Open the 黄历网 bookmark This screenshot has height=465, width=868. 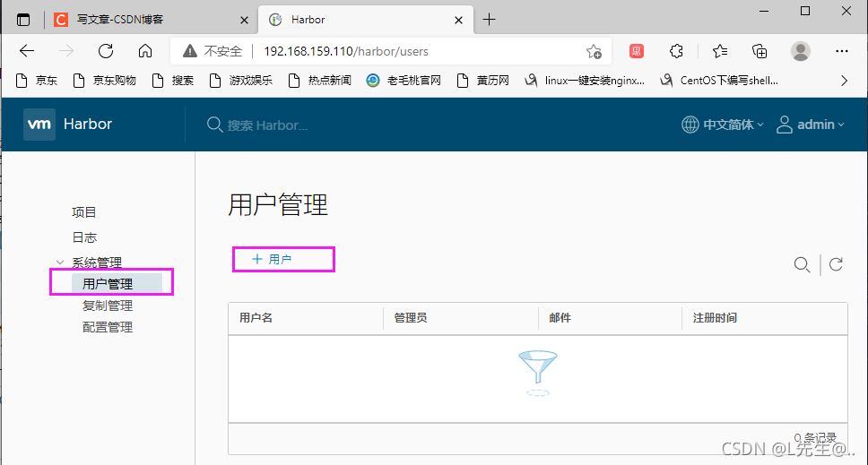pos(482,81)
